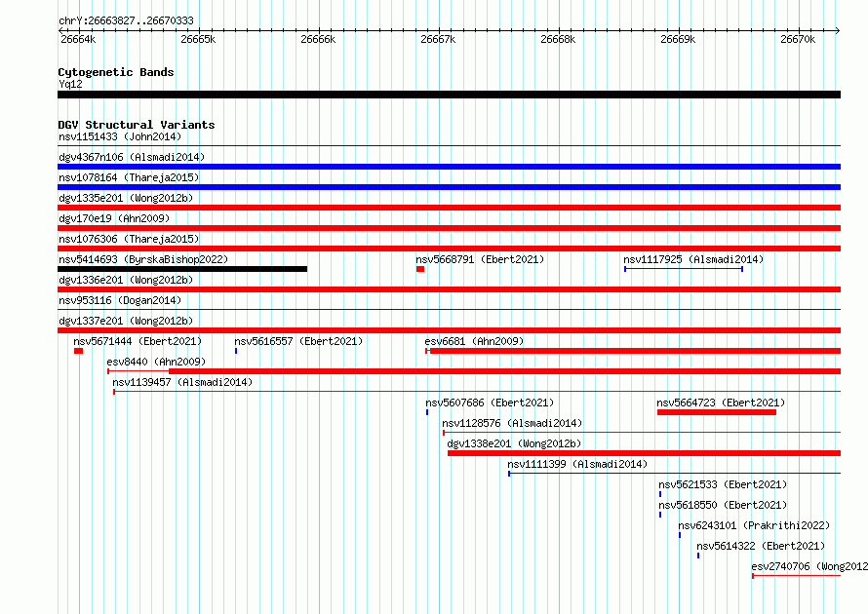Click the 26667k ruler tick label
Viewport: 868px width, 614px height.
(438, 39)
